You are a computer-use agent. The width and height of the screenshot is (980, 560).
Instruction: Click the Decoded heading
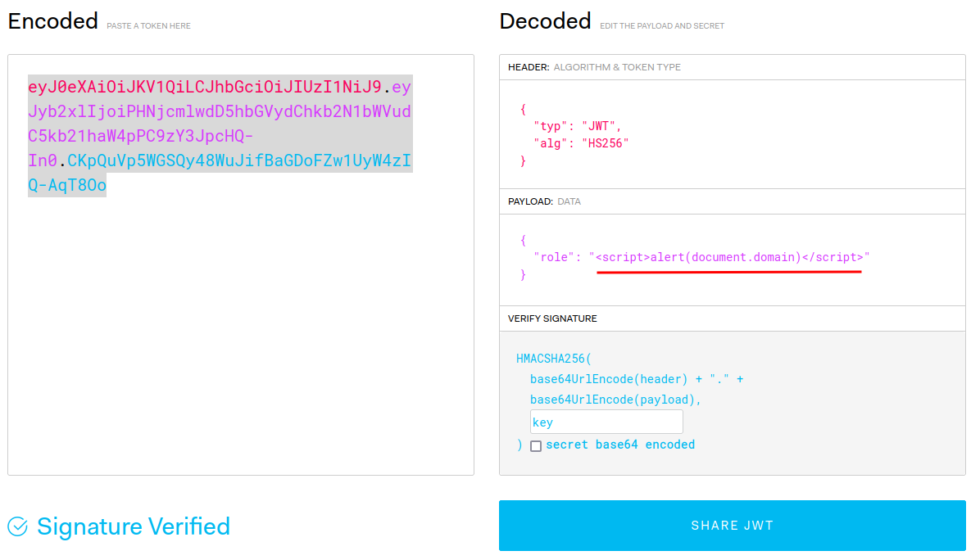[545, 21]
